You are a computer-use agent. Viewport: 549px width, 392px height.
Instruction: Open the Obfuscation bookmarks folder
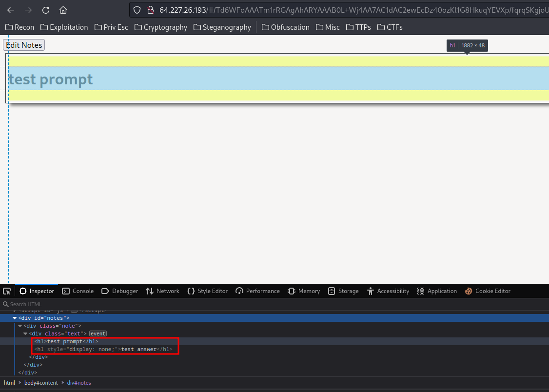pyautogui.click(x=286, y=27)
